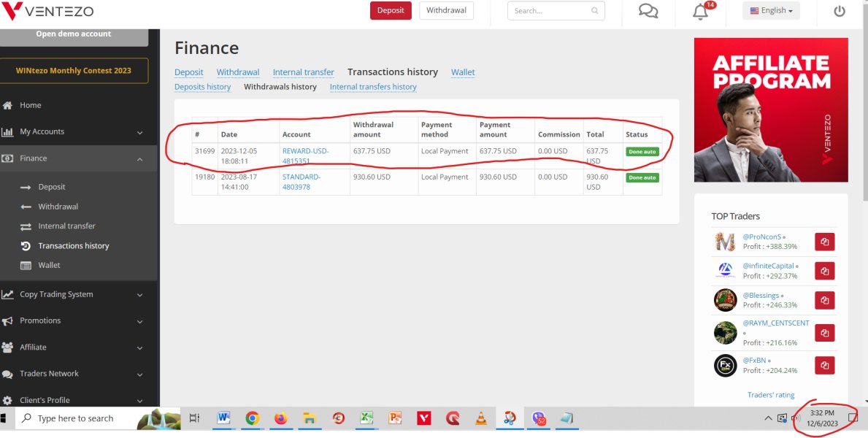Viewport: 868px width, 438px height.
Task: Switch to the Wallet tab
Action: [463, 72]
